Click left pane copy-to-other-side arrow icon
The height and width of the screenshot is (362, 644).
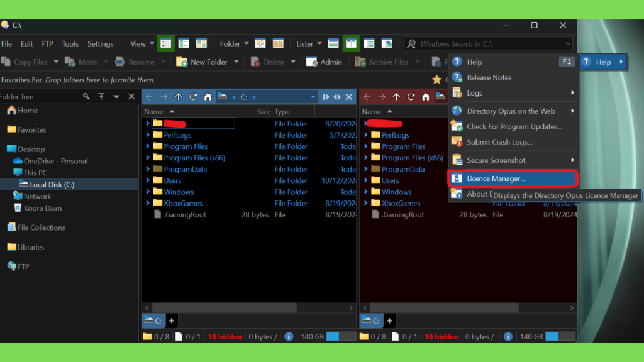(326, 97)
